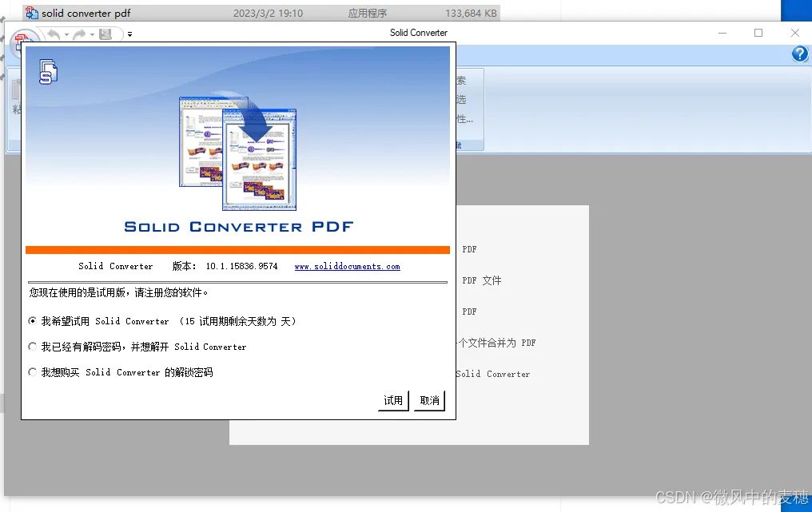
Task: Click the 取消 (Cancel) button
Action: click(429, 401)
